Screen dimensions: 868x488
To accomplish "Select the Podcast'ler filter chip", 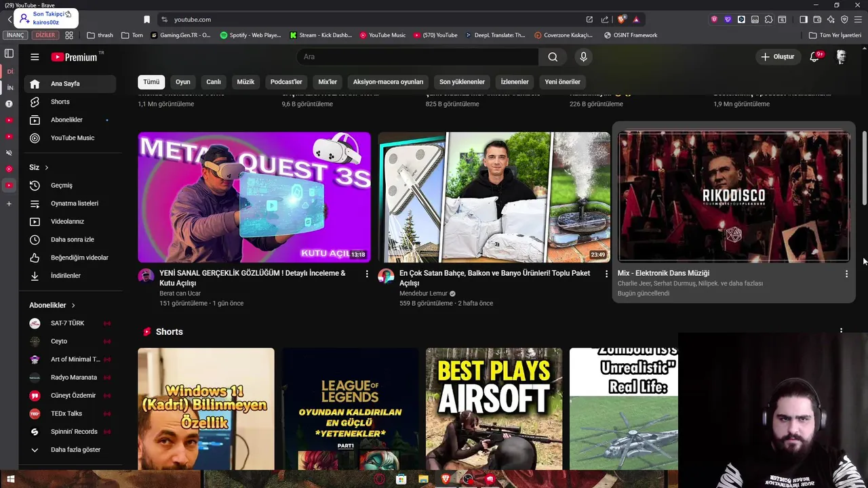I will pyautogui.click(x=286, y=82).
